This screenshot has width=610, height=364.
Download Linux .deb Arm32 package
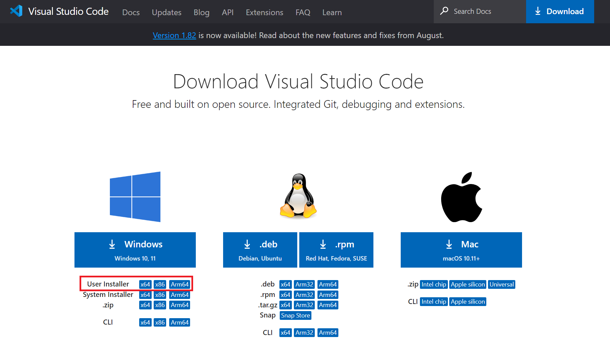point(304,284)
